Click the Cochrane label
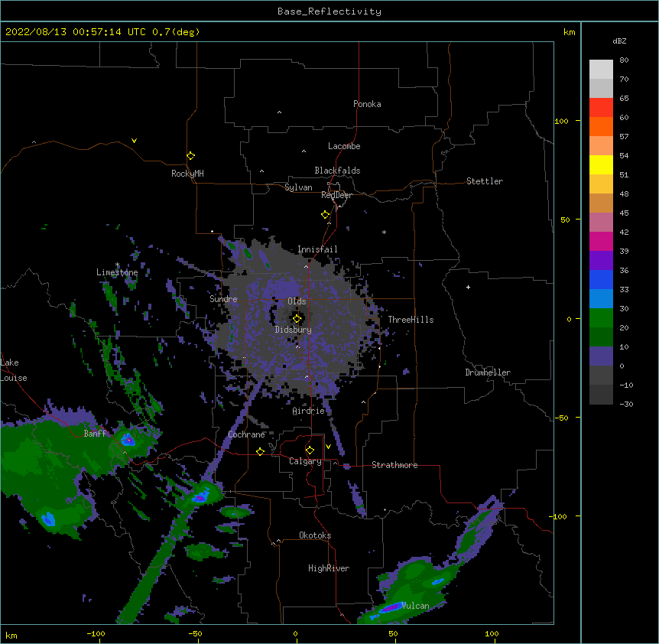Screen dimensions: 659x644 coord(246,434)
